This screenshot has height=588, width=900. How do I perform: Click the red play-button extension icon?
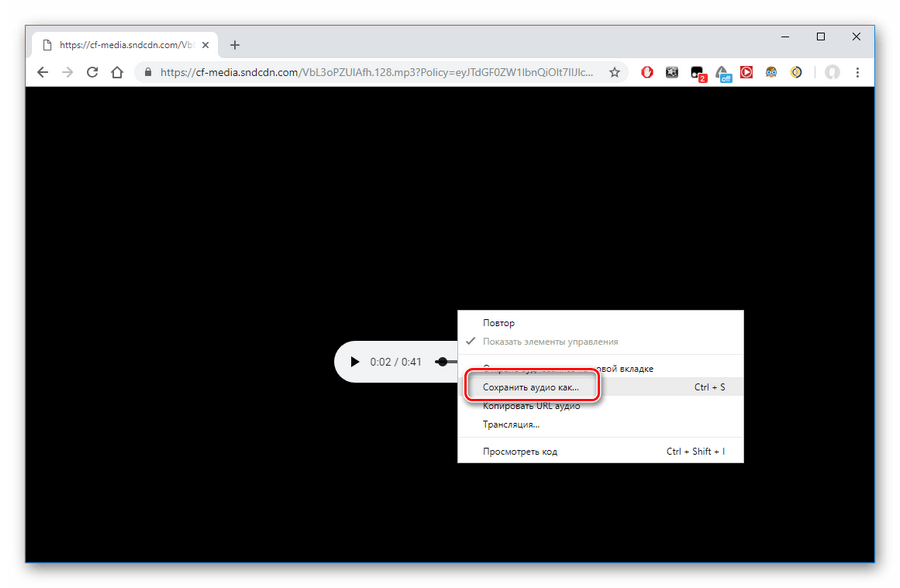747,73
